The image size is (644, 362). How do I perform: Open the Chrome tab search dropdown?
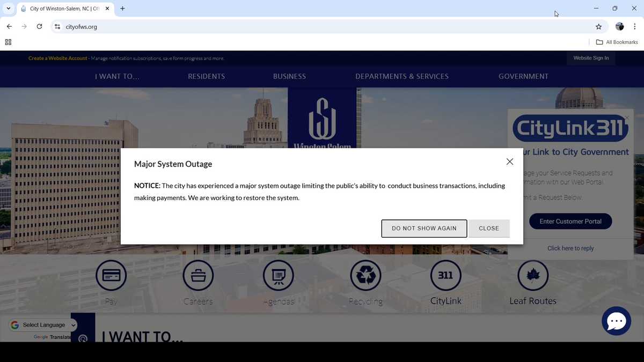click(x=8, y=9)
